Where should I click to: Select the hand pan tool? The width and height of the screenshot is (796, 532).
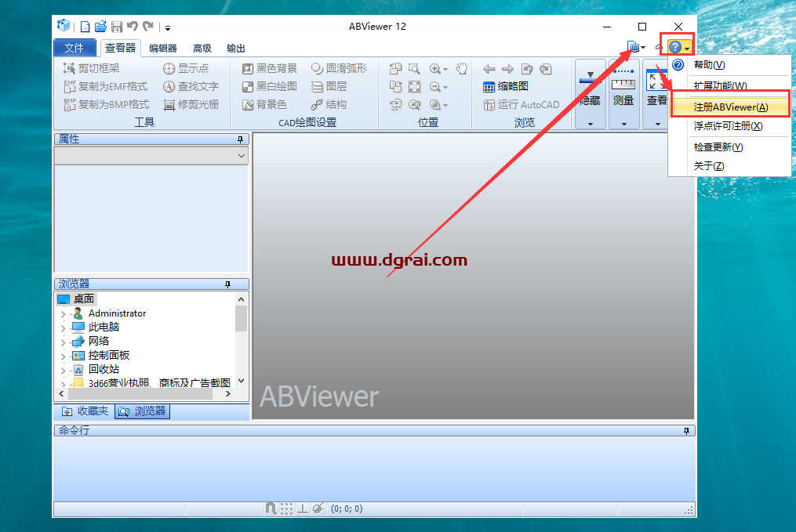coord(461,68)
